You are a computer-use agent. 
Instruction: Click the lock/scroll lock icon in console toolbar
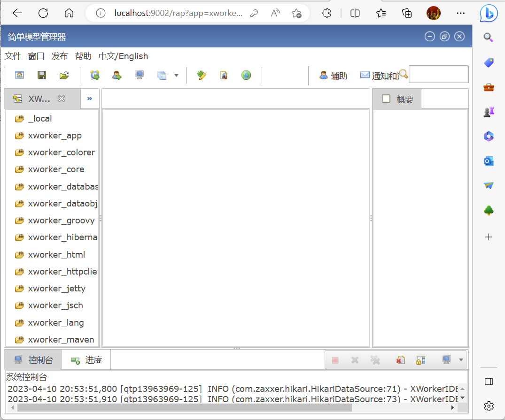point(420,360)
